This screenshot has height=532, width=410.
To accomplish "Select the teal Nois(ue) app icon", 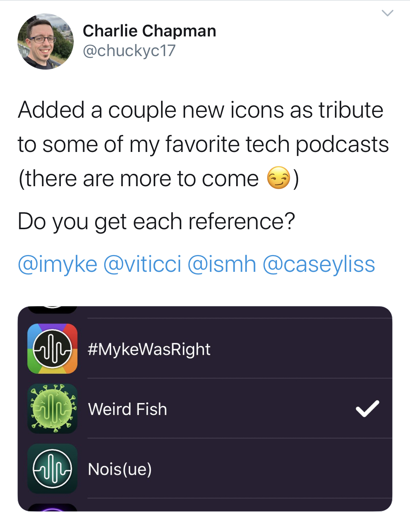I will pos(52,469).
